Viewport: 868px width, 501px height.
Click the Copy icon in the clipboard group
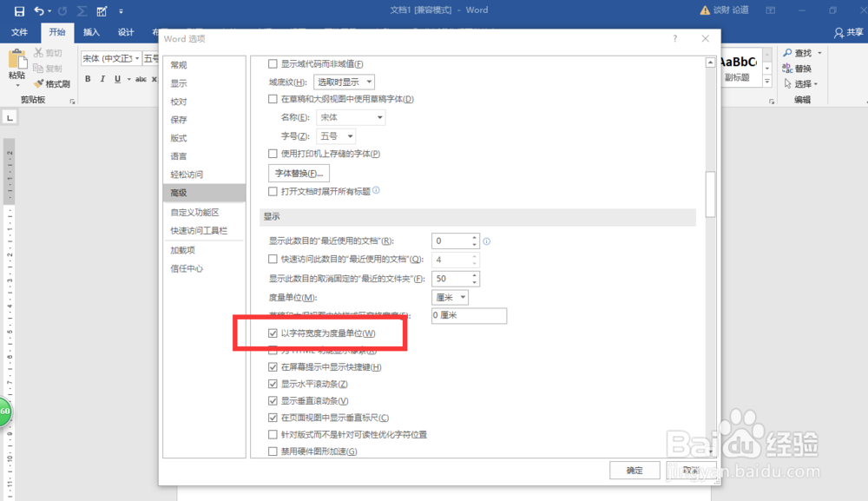click(x=38, y=68)
